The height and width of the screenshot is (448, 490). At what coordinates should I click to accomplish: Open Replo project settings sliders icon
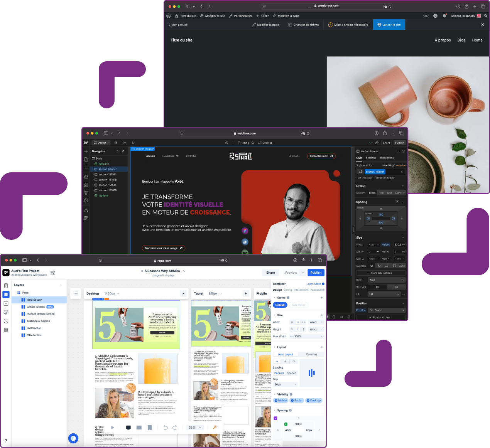point(53,273)
